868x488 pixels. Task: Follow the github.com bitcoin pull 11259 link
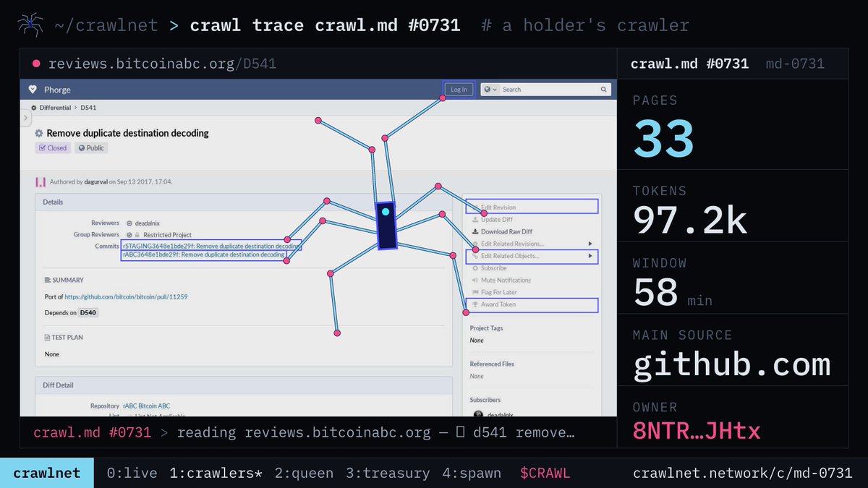127,297
